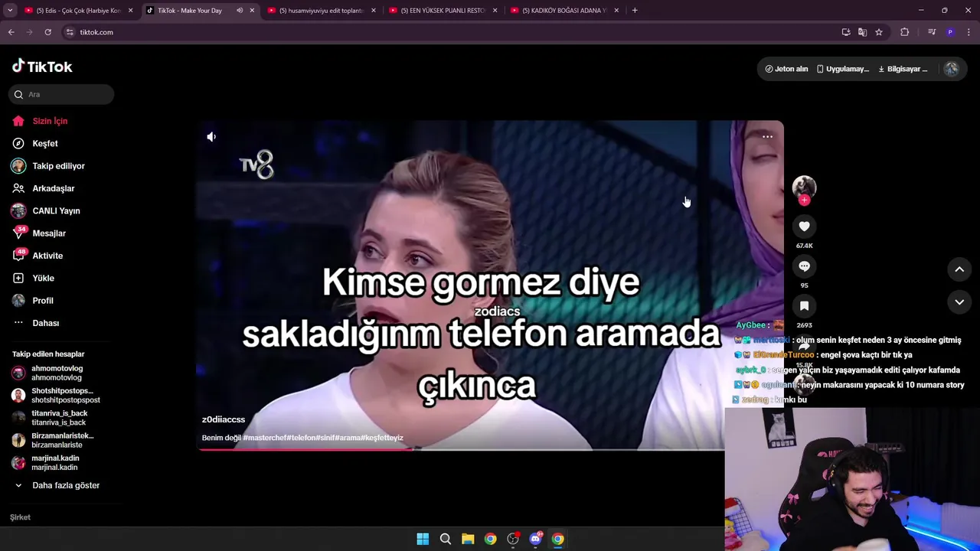The height and width of the screenshot is (551, 980).
Task: Go to next video with down arrow
Action: (959, 302)
